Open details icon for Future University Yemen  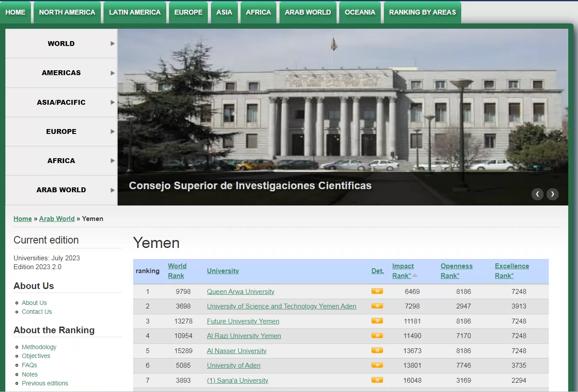pos(377,321)
